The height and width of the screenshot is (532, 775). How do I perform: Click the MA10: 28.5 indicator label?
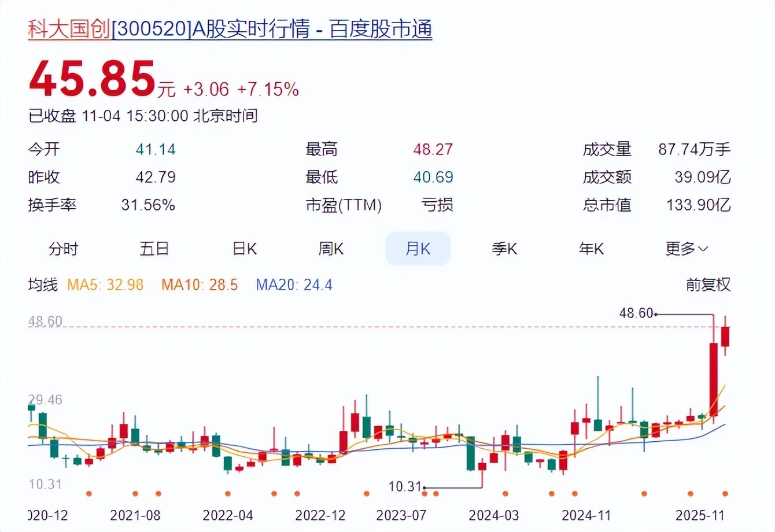pos(200,285)
